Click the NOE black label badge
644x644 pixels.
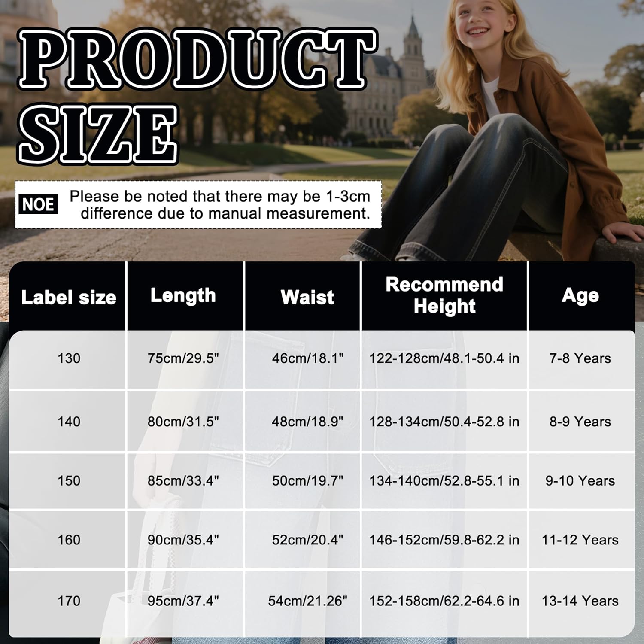click(38, 204)
